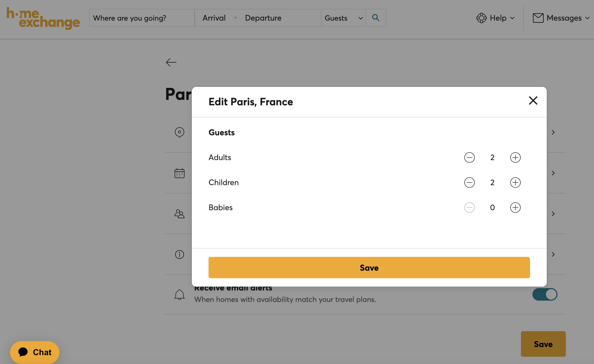Open the Chat widget
Screen dimensions: 594x364
pyautogui.click(x=35, y=352)
